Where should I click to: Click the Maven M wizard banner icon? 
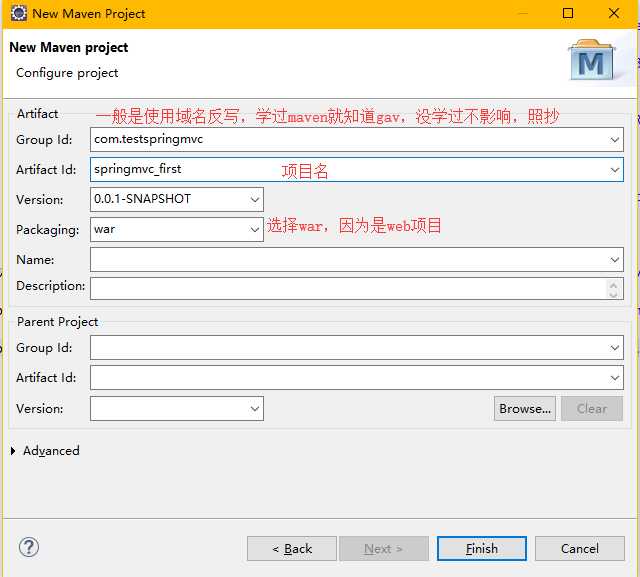click(591, 60)
